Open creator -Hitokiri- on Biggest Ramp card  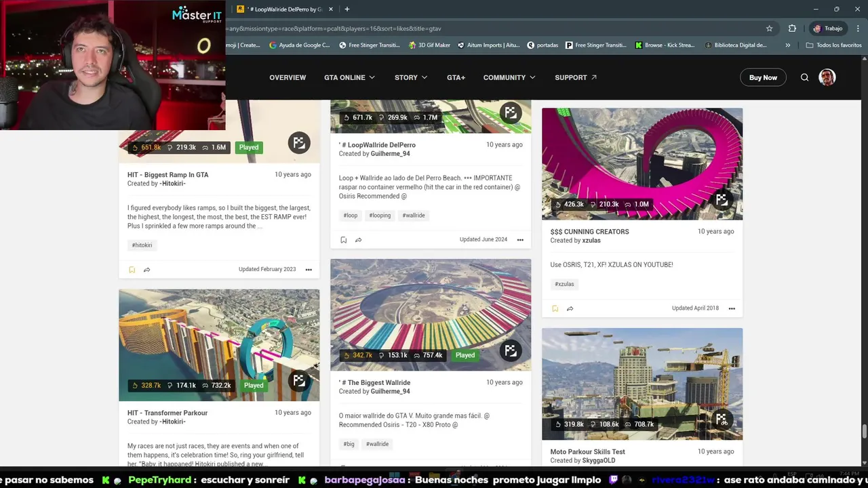click(x=172, y=184)
